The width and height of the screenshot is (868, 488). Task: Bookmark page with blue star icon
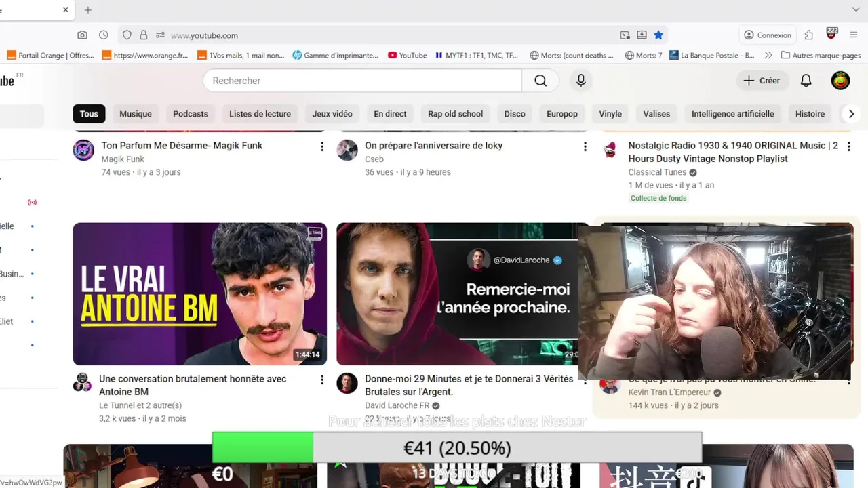coord(658,35)
